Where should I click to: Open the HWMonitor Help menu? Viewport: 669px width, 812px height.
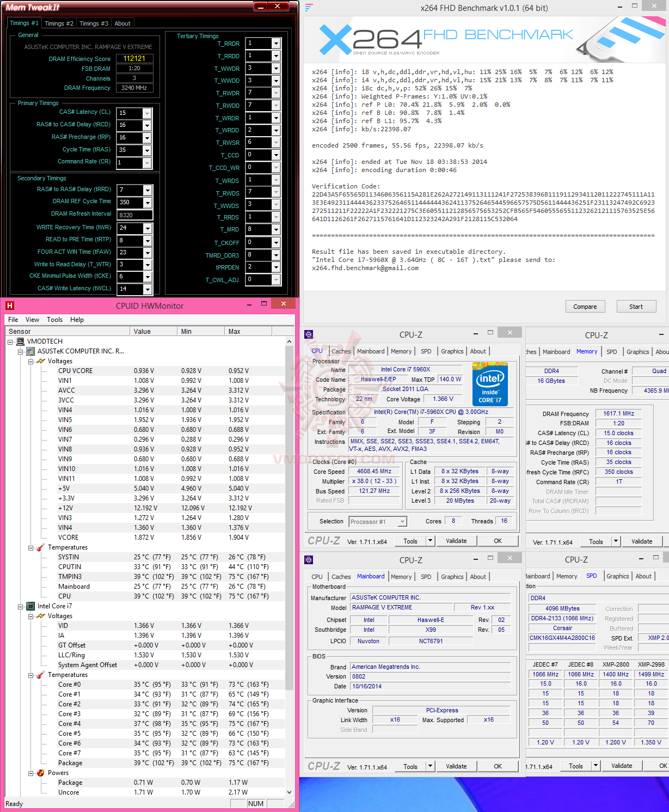77,320
